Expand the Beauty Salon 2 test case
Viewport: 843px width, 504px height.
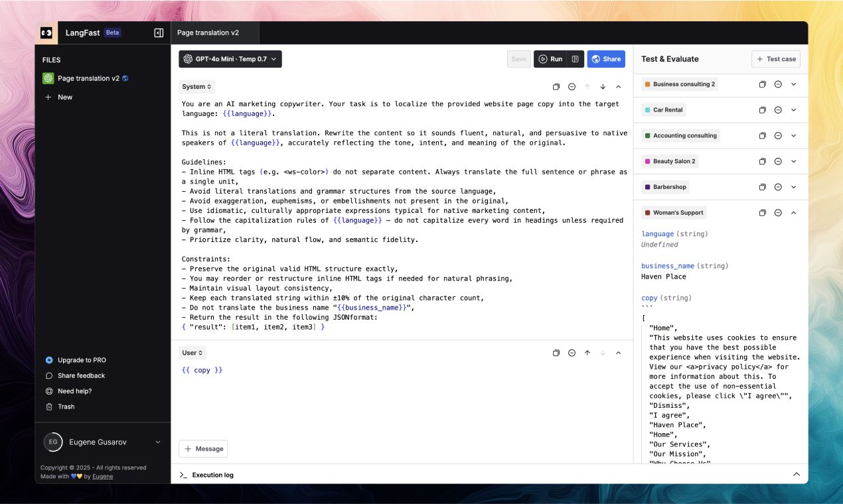pyautogui.click(x=793, y=161)
